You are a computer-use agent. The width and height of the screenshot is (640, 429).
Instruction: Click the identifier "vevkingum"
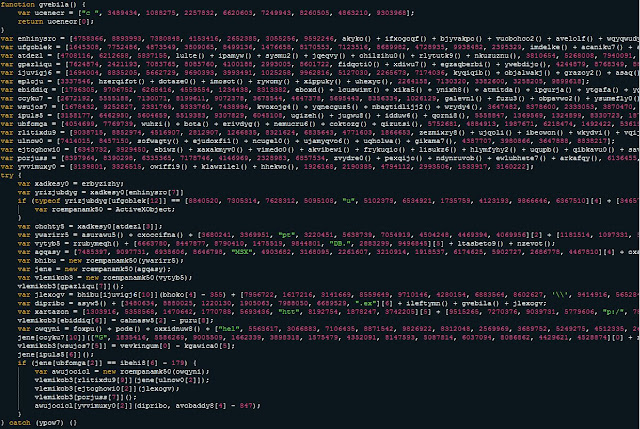139,346
